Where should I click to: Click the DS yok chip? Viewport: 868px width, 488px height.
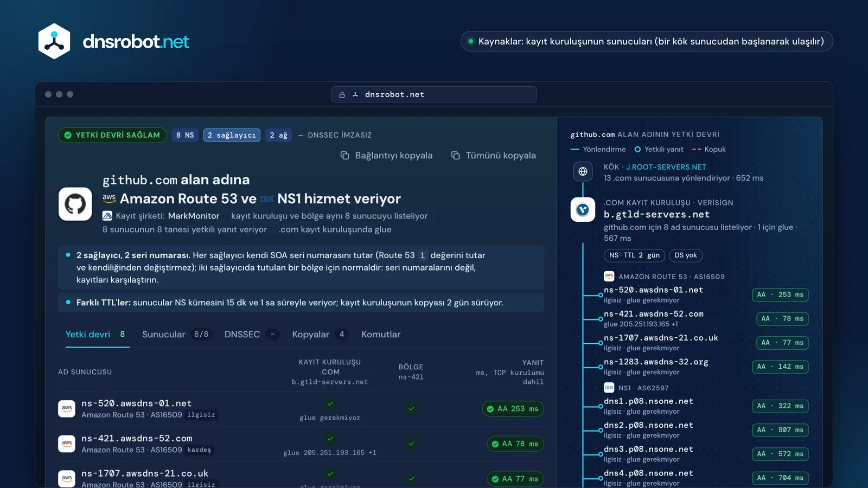(x=686, y=255)
